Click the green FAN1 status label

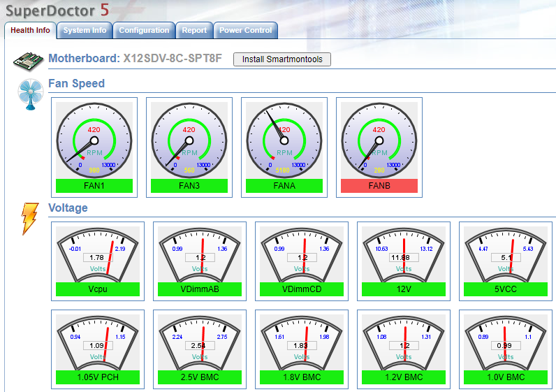(94, 186)
